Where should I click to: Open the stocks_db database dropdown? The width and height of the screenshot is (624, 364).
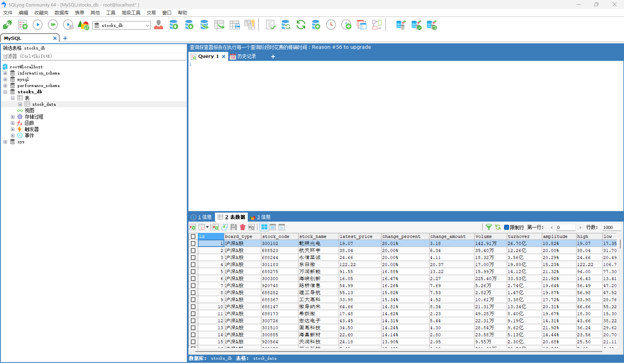(147, 26)
